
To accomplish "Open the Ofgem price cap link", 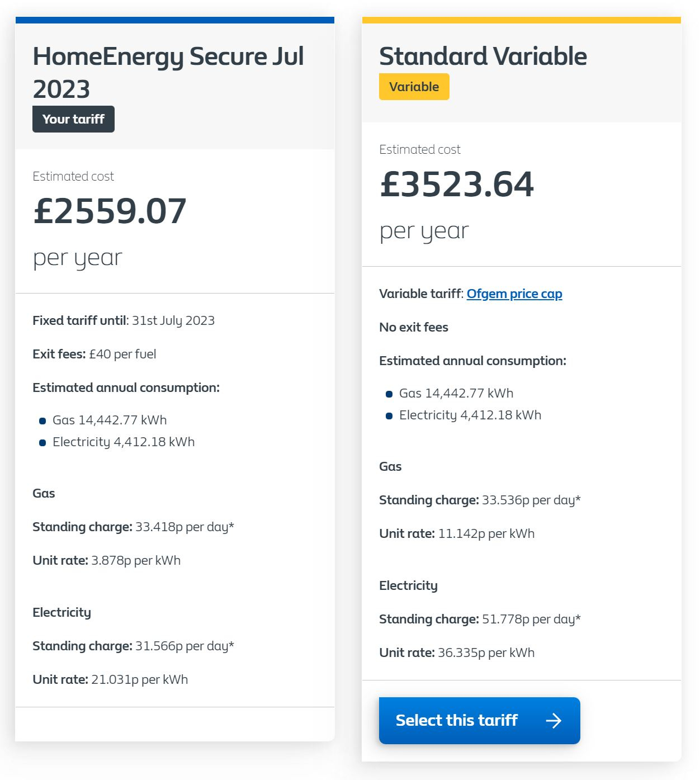I will tap(515, 294).
